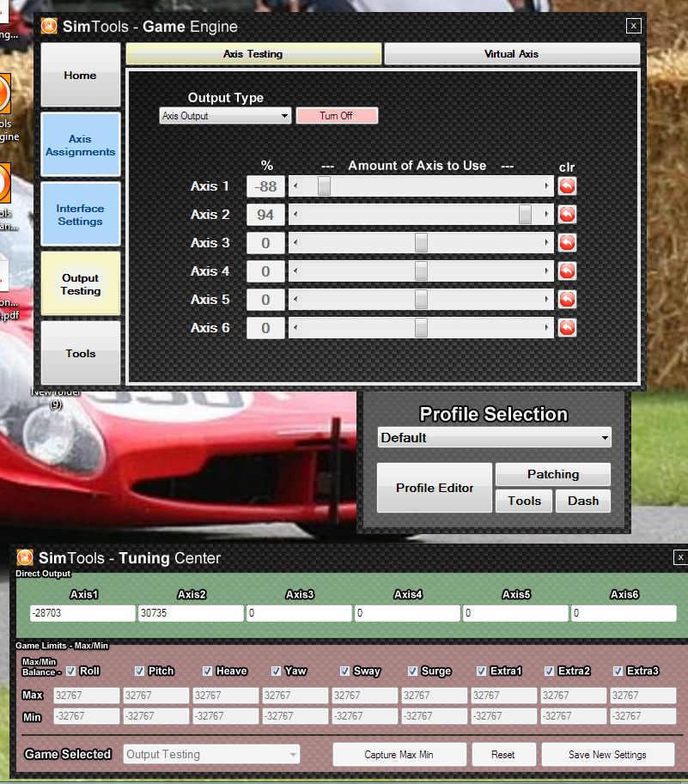Clear Axis 1 with its red clr icon

coord(567,186)
